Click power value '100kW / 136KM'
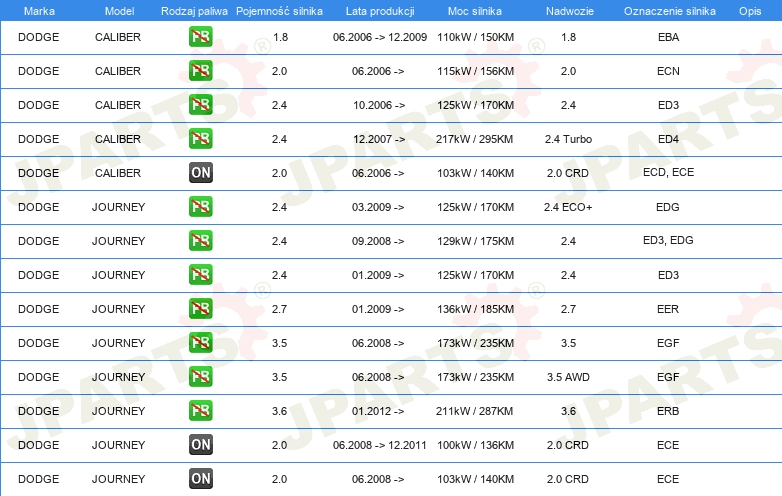Screen dimensions: 782x496 click(x=475, y=445)
